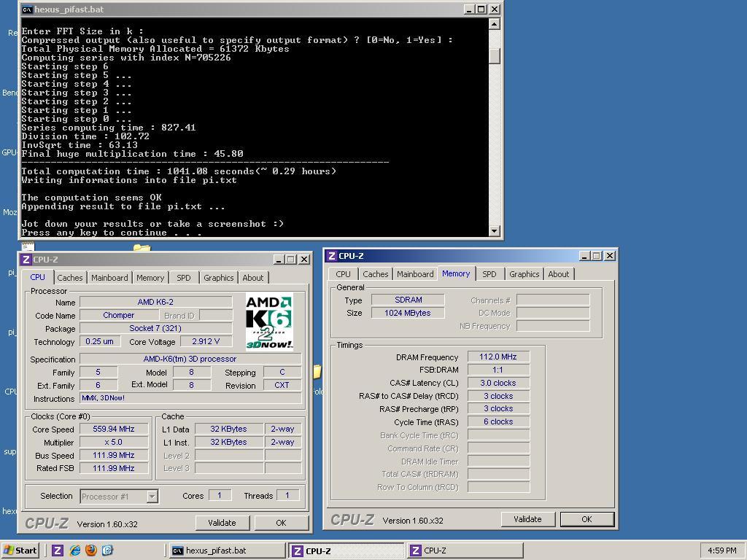
Task: Click OK in the CPU-Z CPU window
Action: pyautogui.click(x=281, y=523)
